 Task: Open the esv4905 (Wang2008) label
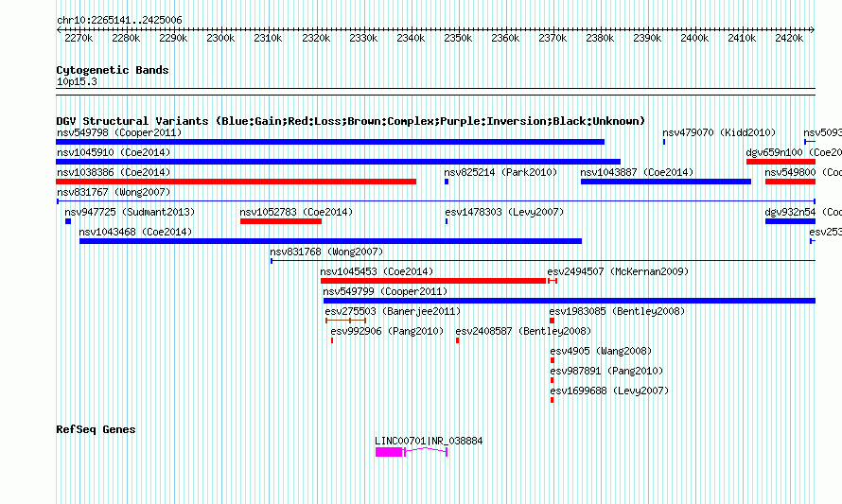(x=601, y=351)
